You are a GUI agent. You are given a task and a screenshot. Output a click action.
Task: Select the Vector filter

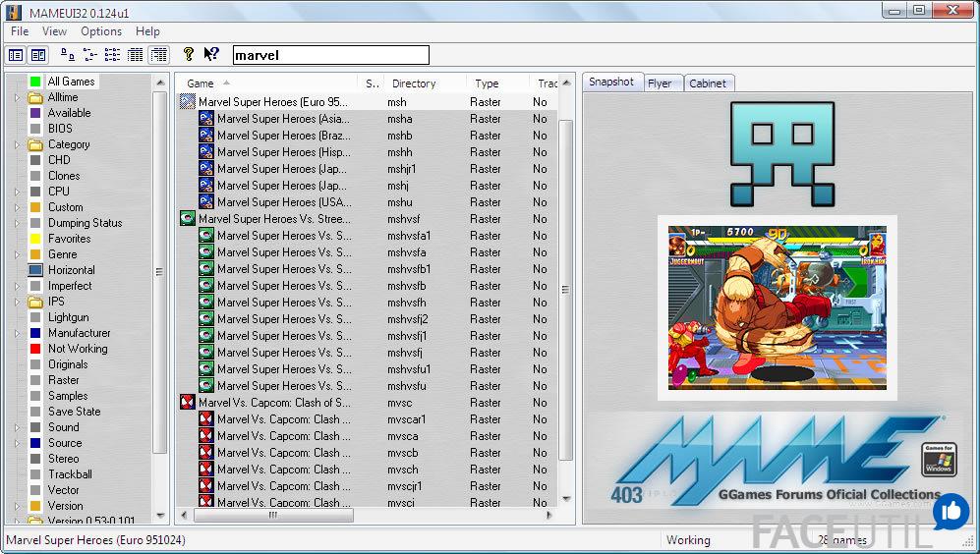pos(64,490)
